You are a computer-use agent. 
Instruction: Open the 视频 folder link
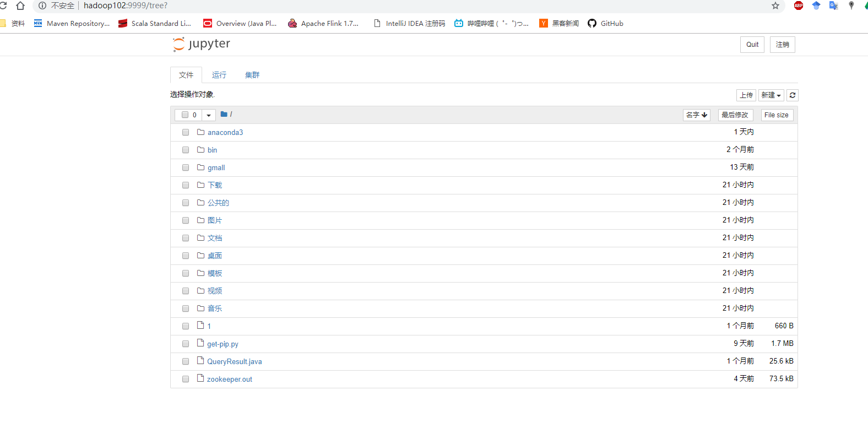[215, 291]
